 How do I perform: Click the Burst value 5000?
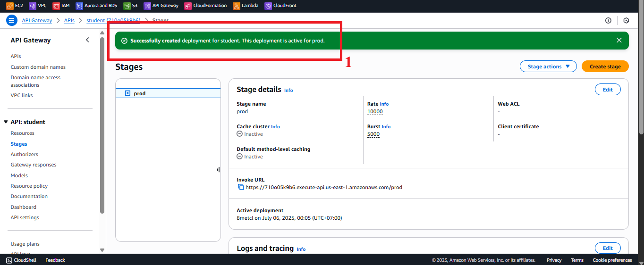pyautogui.click(x=373, y=134)
